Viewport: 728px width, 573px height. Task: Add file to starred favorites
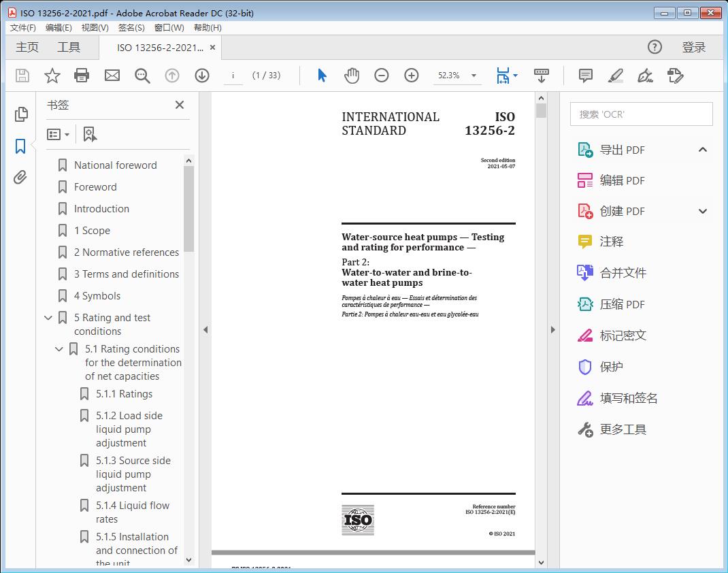[x=52, y=76]
